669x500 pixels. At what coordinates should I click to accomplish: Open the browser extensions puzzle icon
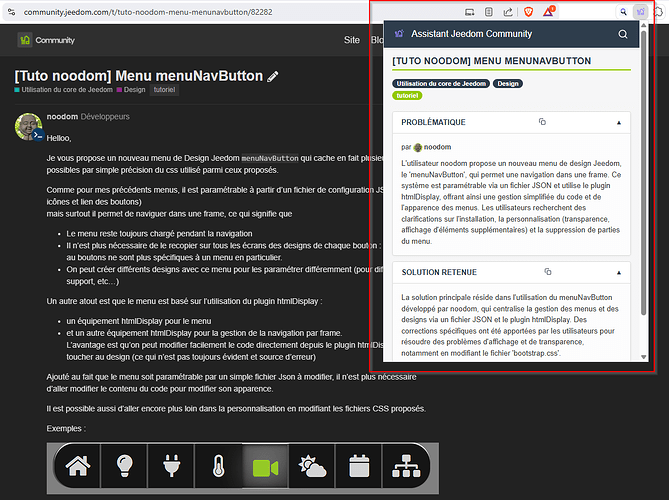click(661, 12)
